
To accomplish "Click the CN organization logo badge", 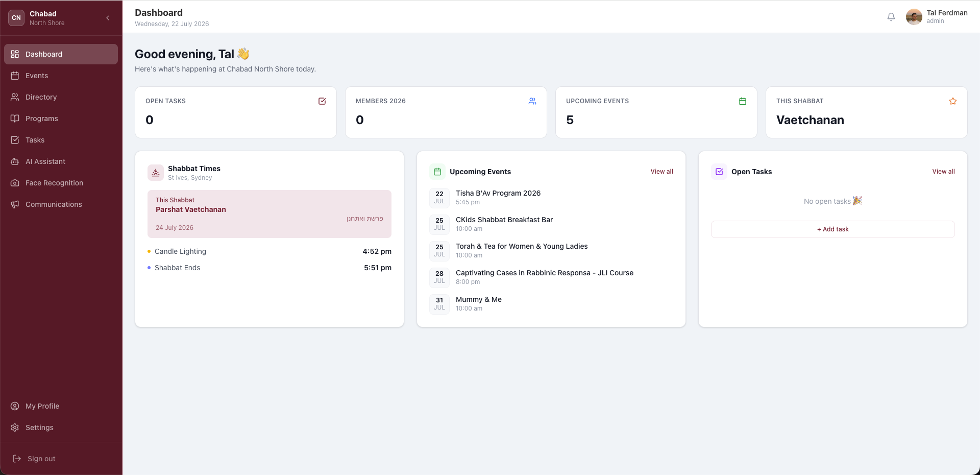I will pyautogui.click(x=16, y=18).
